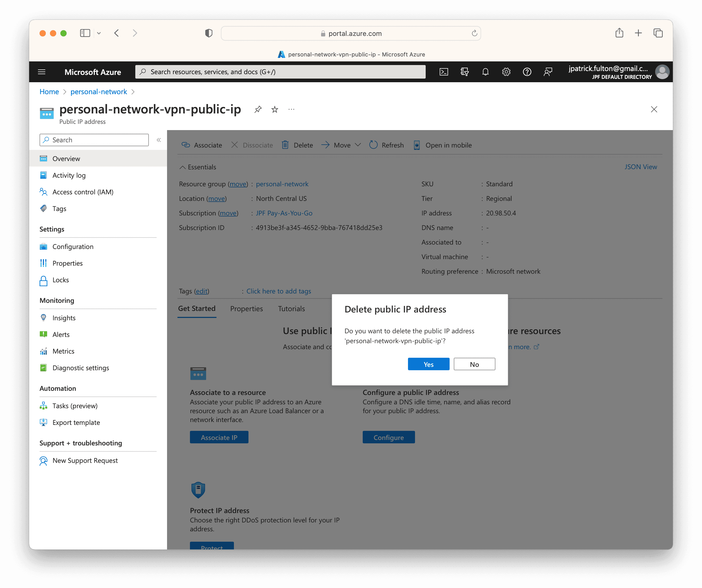Select Overview in resource menu

98,158
